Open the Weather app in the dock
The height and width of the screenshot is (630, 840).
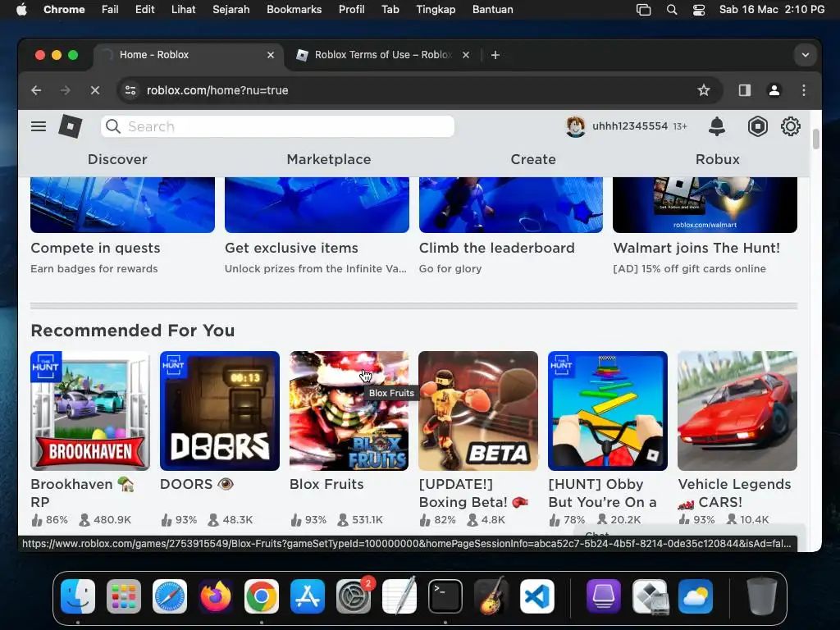[x=696, y=596]
